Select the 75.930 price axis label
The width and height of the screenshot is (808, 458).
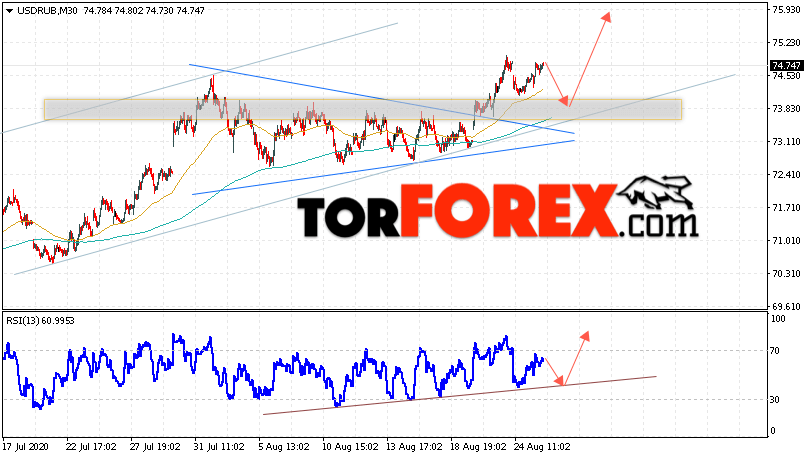786,10
